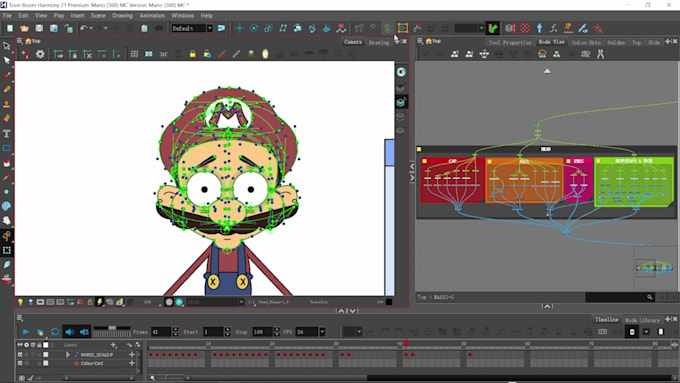
Task: Select the Pencil tool in left toolbar
Action: pos(7,89)
